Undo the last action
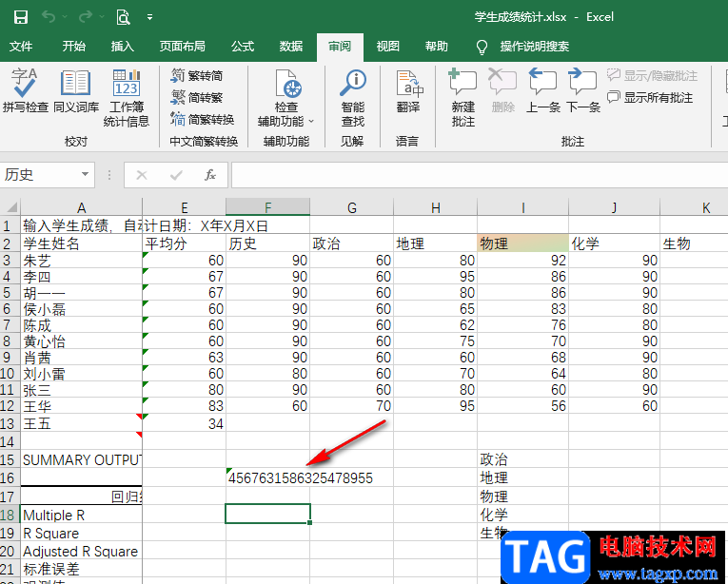The height and width of the screenshot is (584, 728). coord(49,17)
